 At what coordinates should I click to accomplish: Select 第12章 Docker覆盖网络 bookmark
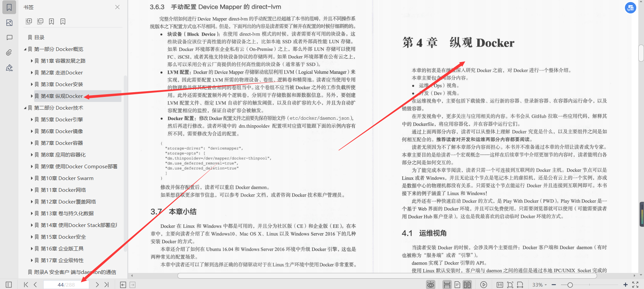[68, 202]
